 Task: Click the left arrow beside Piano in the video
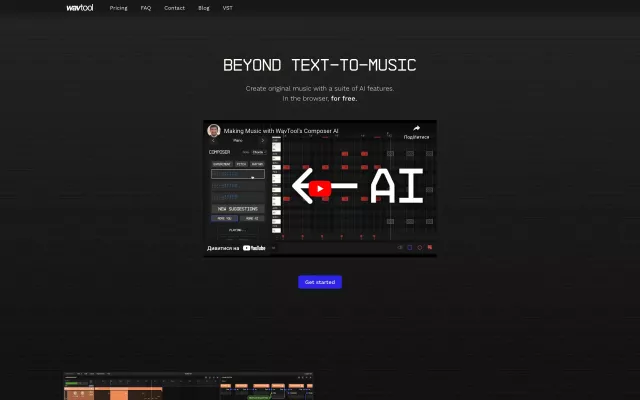click(x=212, y=141)
